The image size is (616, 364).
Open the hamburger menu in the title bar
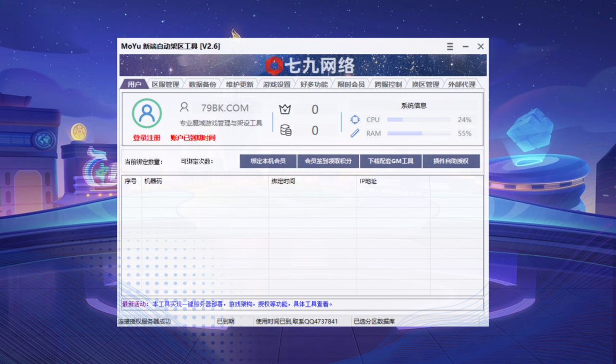(x=449, y=46)
